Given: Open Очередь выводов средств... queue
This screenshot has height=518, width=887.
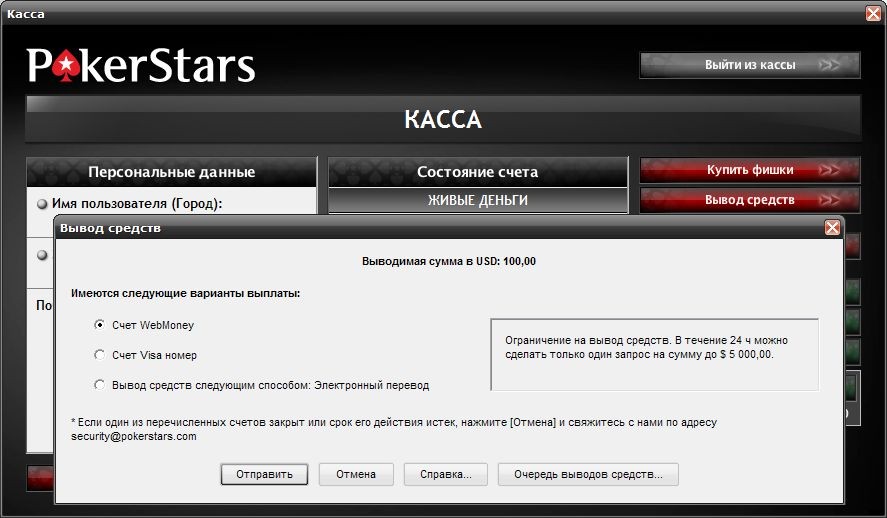Looking at the screenshot, I should click(587, 474).
